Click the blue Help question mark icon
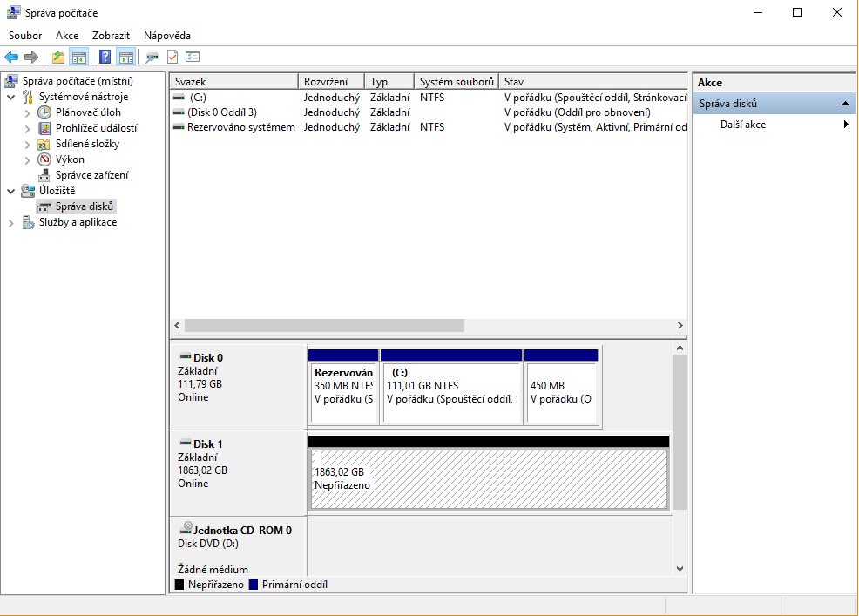The image size is (859, 616). [105, 58]
